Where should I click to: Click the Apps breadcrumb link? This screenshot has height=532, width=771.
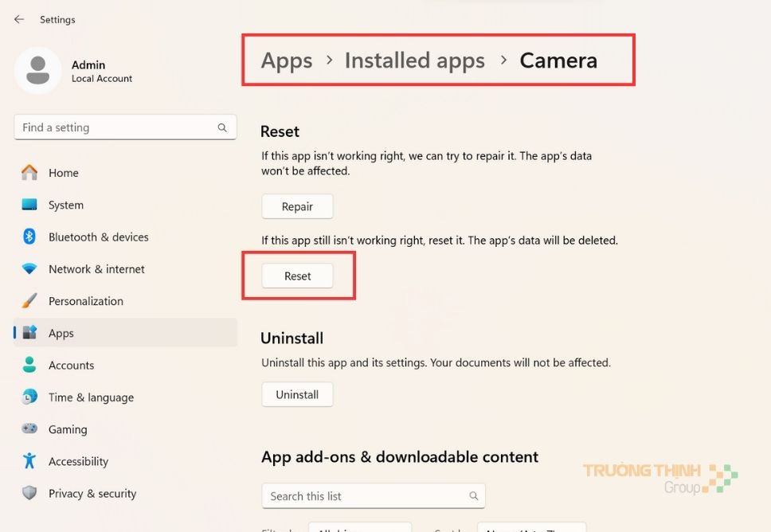point(286,60)
